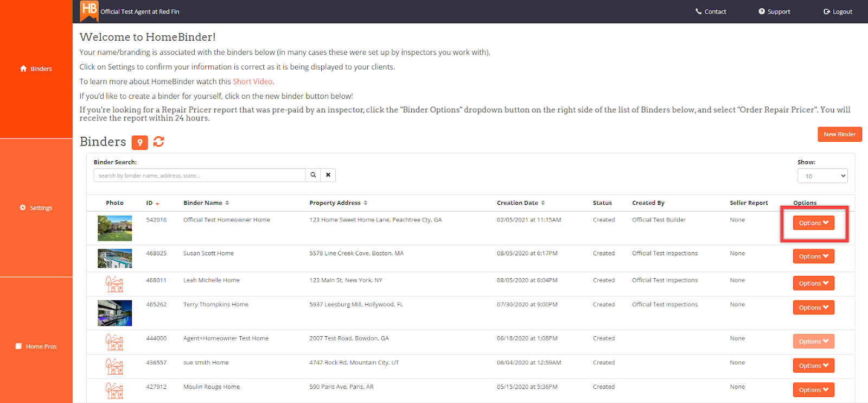The image size is (868, 403).
Task: Click the binder count badge 9
Action: 140,142
